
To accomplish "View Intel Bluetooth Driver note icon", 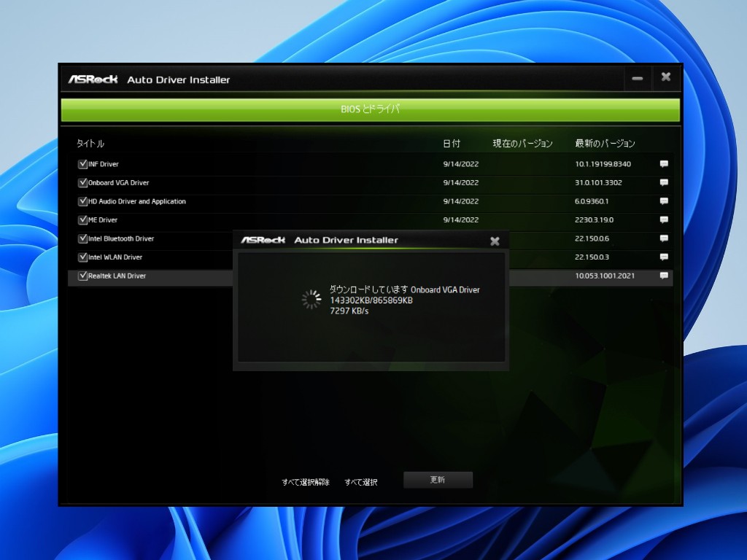I will pyautogui.click(x=664, y=238).
